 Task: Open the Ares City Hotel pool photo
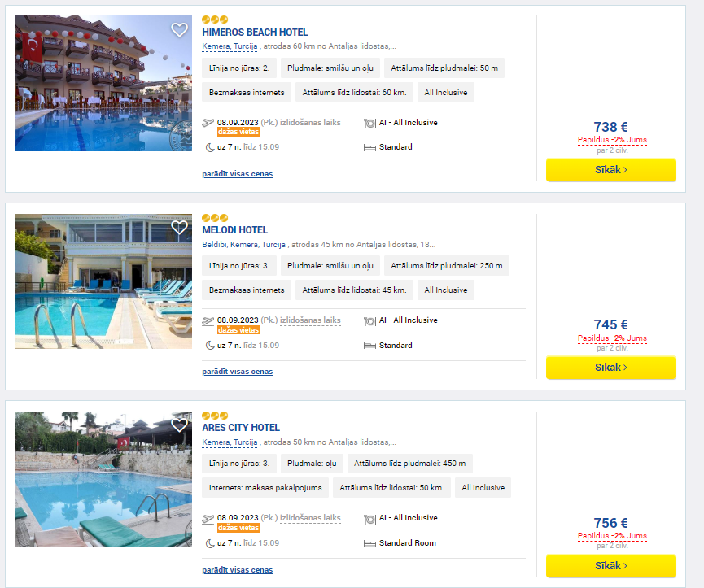[x=103, y=480]
